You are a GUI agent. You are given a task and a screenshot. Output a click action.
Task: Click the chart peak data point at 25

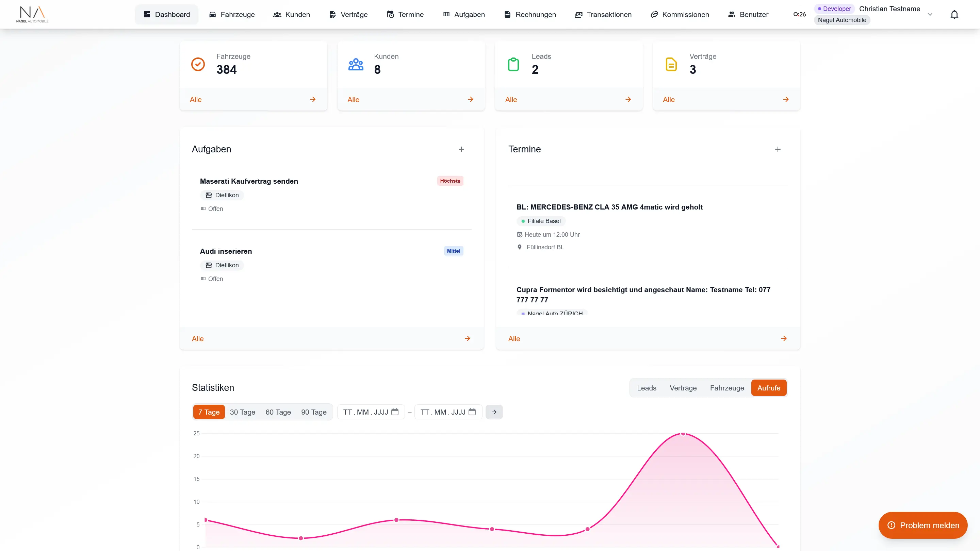point(683,434)
